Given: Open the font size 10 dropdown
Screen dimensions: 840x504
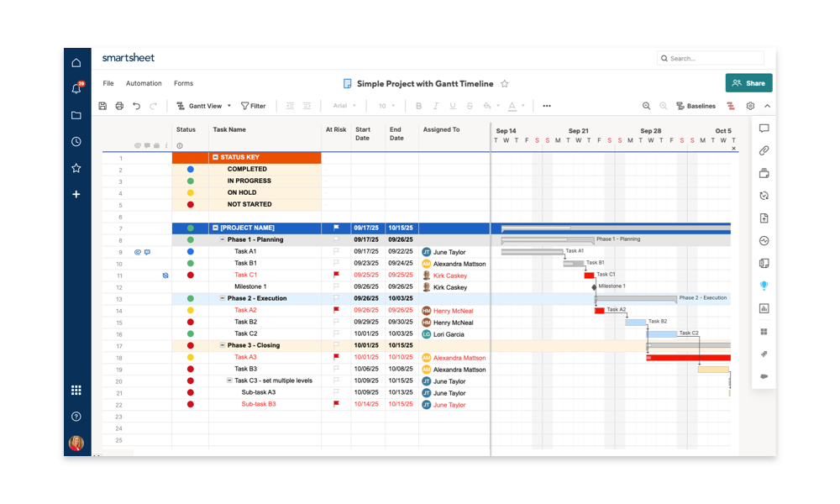Looking at the screenshot, I should [386, 106].
